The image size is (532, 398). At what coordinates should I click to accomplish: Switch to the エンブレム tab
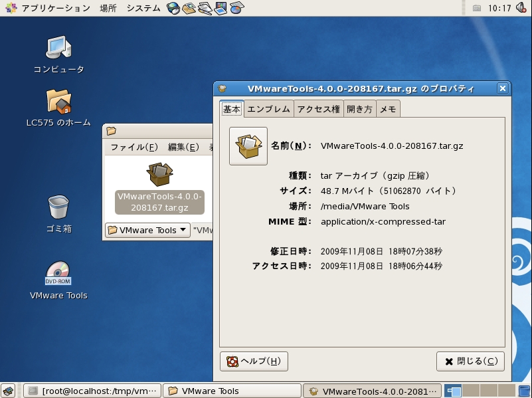268,109
